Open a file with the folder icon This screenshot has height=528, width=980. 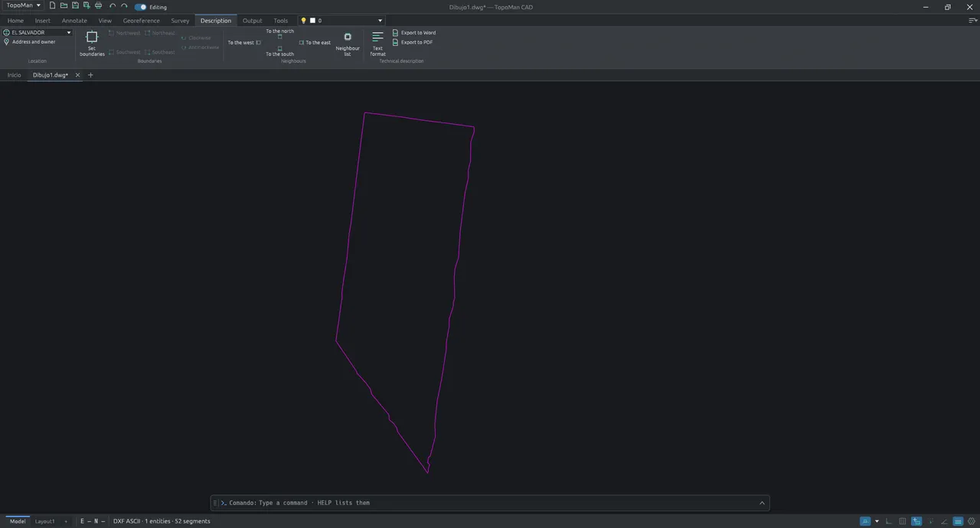[64, 5]
